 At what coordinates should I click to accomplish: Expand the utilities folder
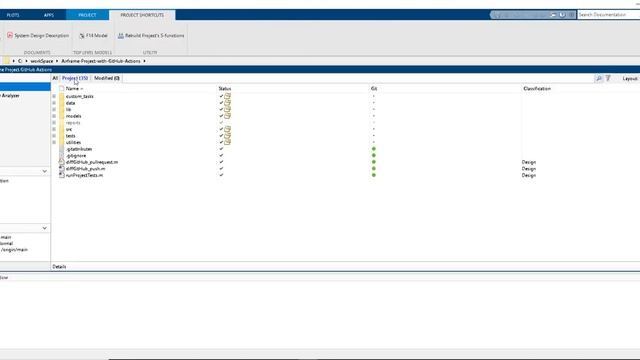point(54,142)
